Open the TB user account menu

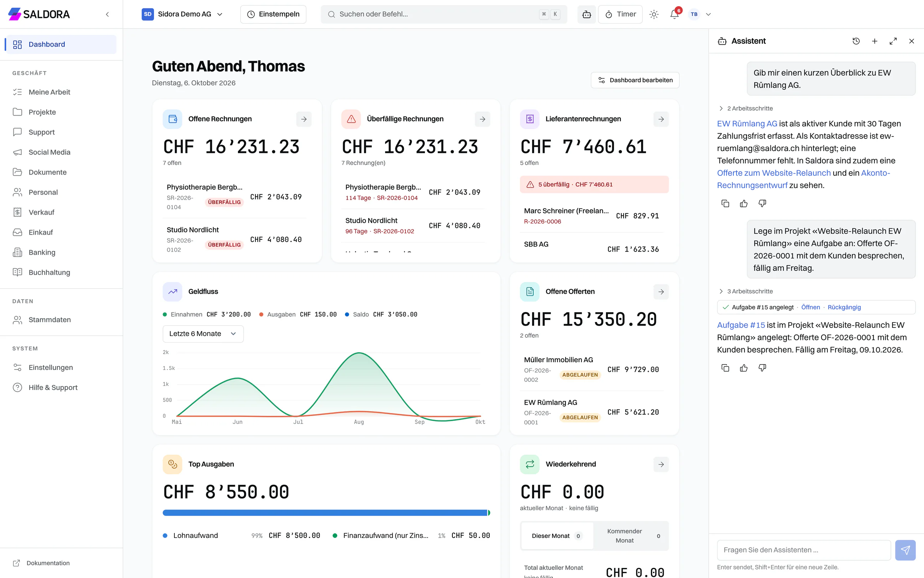(x=700, y=14)
